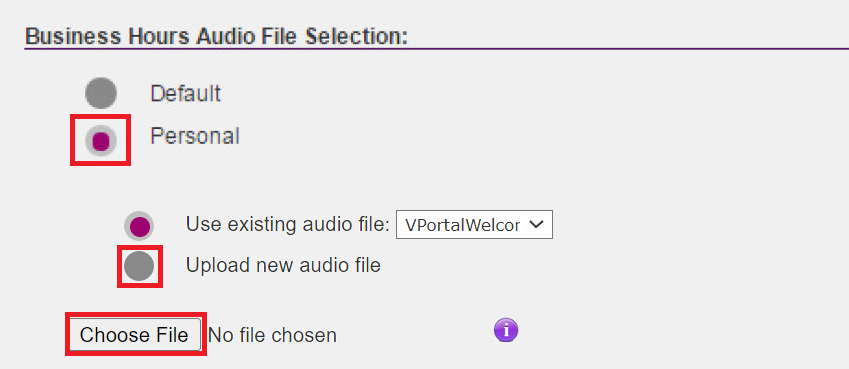Image resolution: width=849 pixels, height=369 pixels.
Task: Click the Business Hours Audio File Selection heading
Action: [x=216, y=36]
